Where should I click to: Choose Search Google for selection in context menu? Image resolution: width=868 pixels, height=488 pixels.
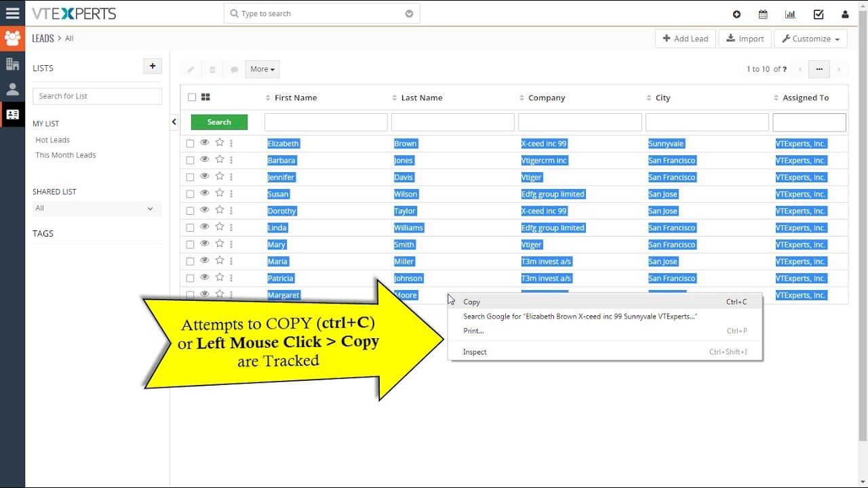coord(605,317)
